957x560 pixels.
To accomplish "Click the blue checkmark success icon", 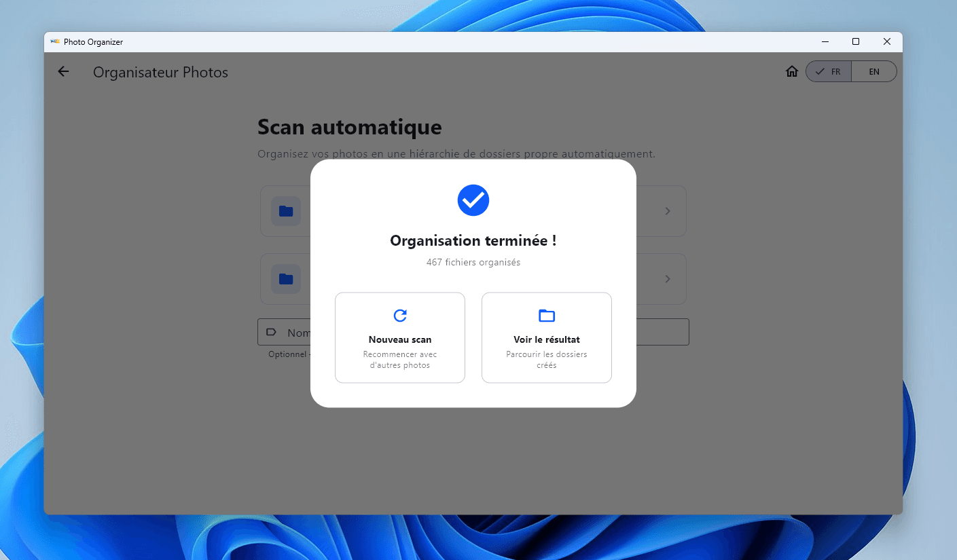I will click(x=473, y=200).
